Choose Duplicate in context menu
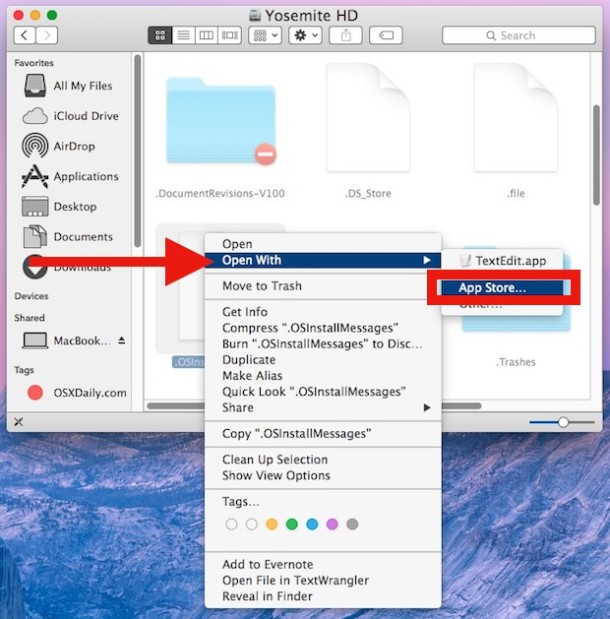This screenshot has height=619, width=610. click(323, 360)
